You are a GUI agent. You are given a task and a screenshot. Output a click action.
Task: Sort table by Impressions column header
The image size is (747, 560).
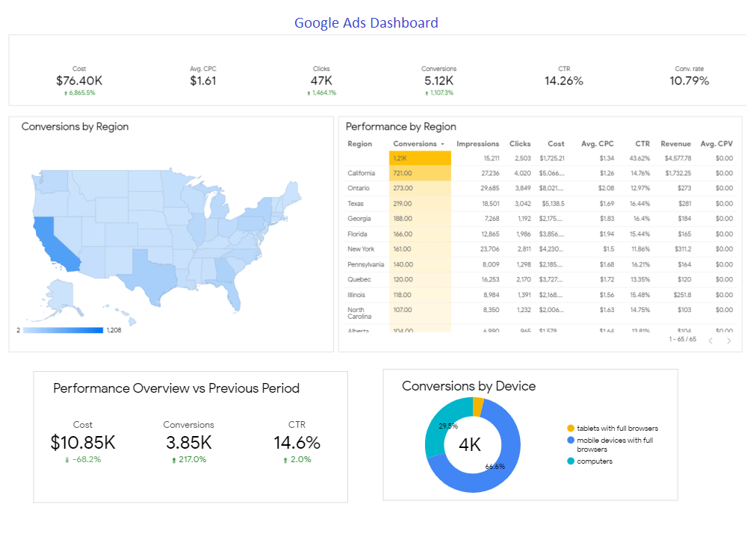477,144
